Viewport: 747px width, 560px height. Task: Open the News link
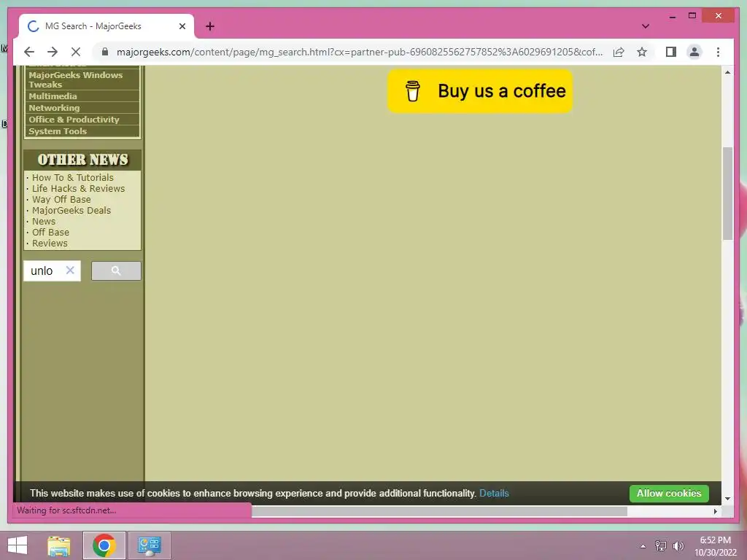click(43, 222)
